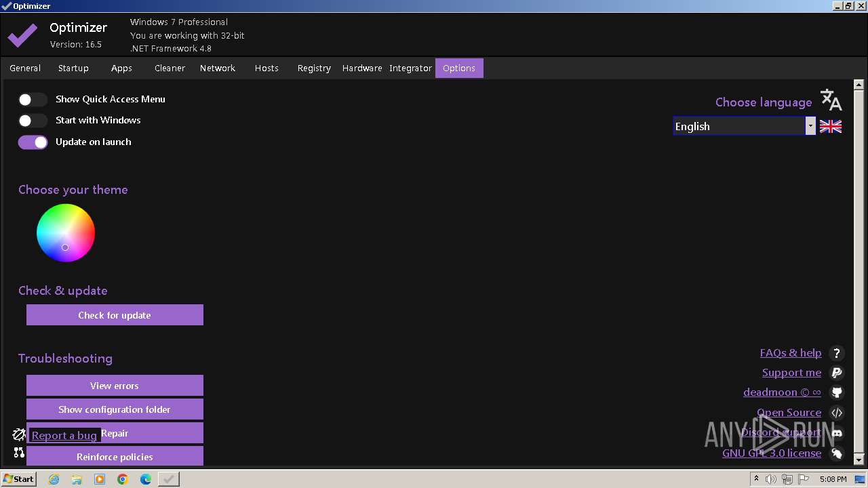868x488 pixels.
Task: Click the code brackets Open Source icon
Action: pyautogui.click(x=837, y=413)
